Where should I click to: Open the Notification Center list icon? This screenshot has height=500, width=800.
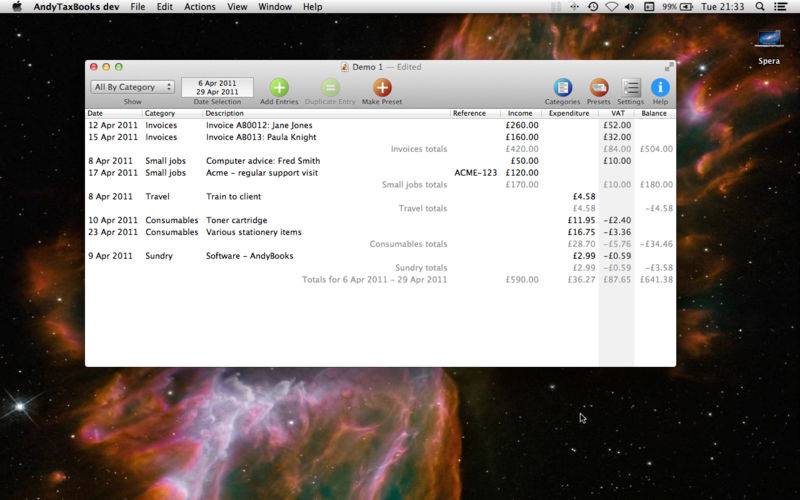click(780, 7)
